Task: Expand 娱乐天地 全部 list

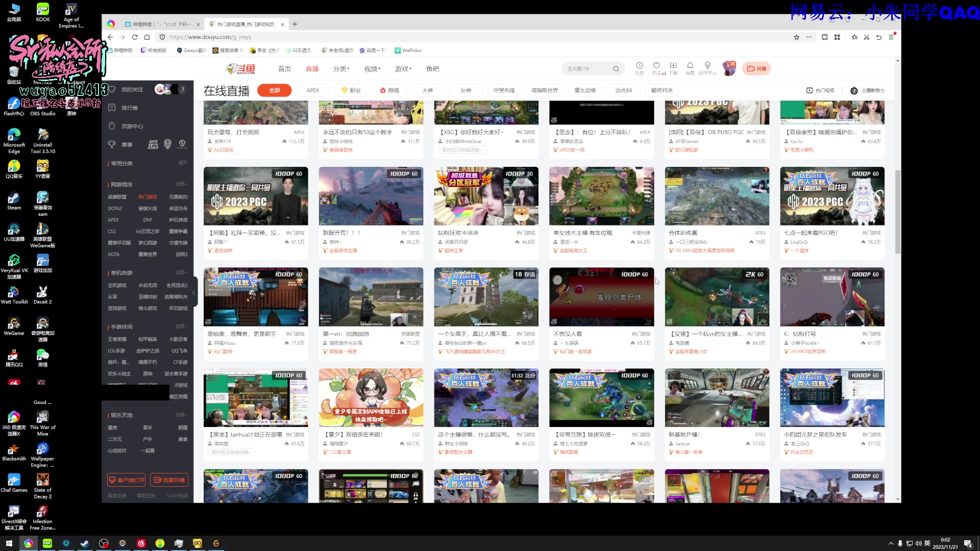Action: [181, 415]
